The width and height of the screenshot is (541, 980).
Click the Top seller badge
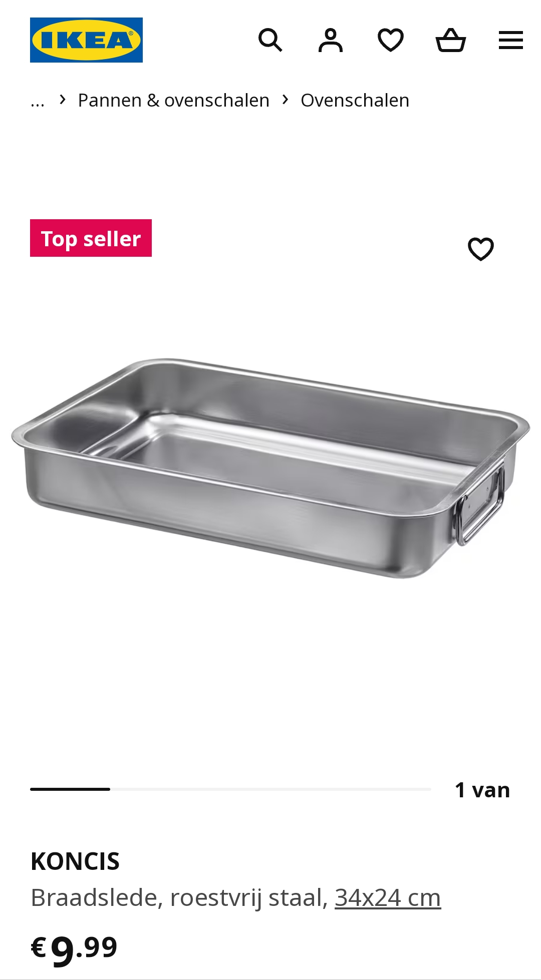point(91,238)
